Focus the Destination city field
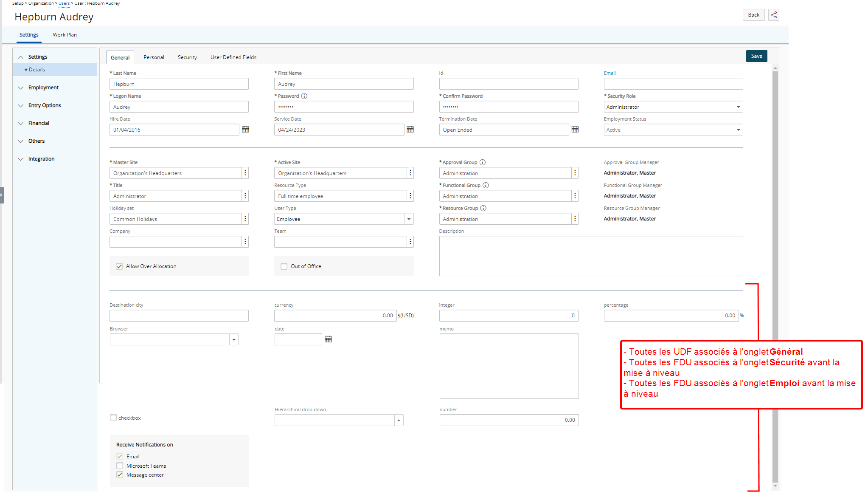Screen dimensions: 868x497 click(179, 316)
